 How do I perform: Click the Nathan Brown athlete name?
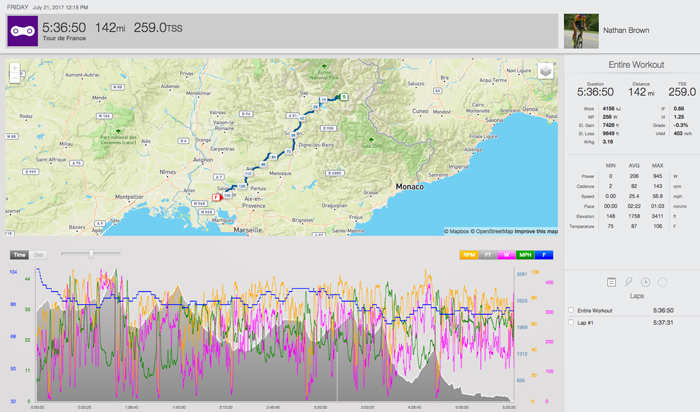pyautogui.click(x=626, y=30)
